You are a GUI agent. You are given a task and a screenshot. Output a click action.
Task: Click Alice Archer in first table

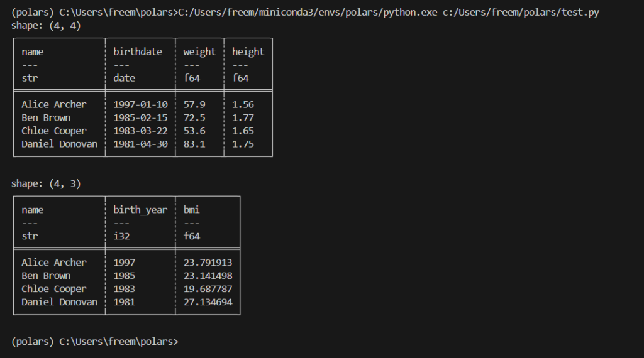[54, 104]
